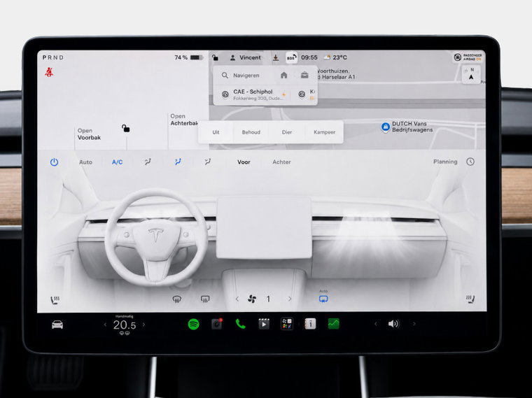Toggle the foot-level airflow icon before Voor
The height and width of the screenshot is (398, 532).
click(208, 162)
